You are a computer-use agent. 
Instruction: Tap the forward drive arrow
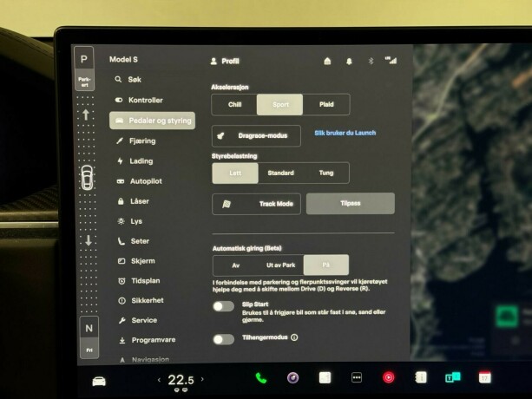pyautogui.click(x=86, y=114)
